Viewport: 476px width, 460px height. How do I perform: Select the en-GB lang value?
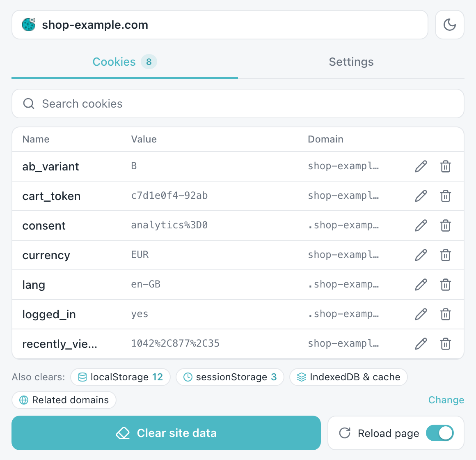coord(146,284)
